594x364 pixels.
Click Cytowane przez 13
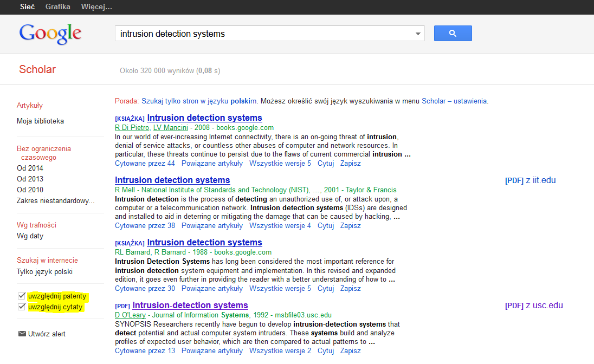tap(145, 351)
